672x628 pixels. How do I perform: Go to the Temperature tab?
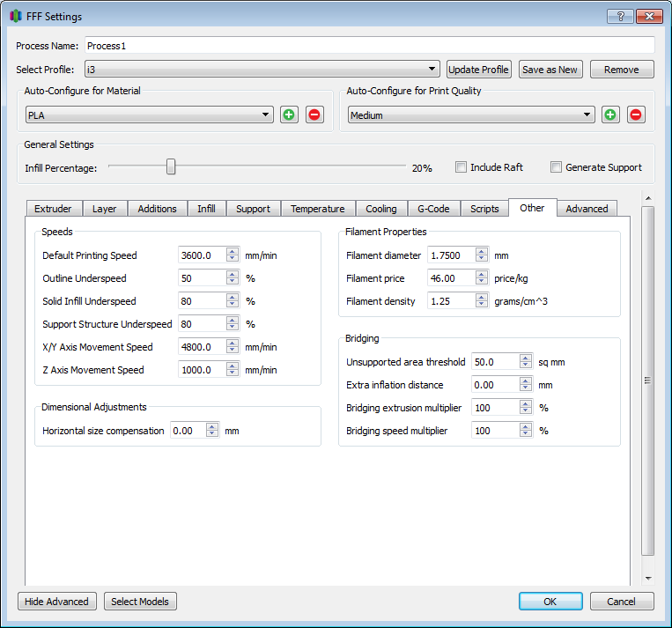tap(318, 209)
